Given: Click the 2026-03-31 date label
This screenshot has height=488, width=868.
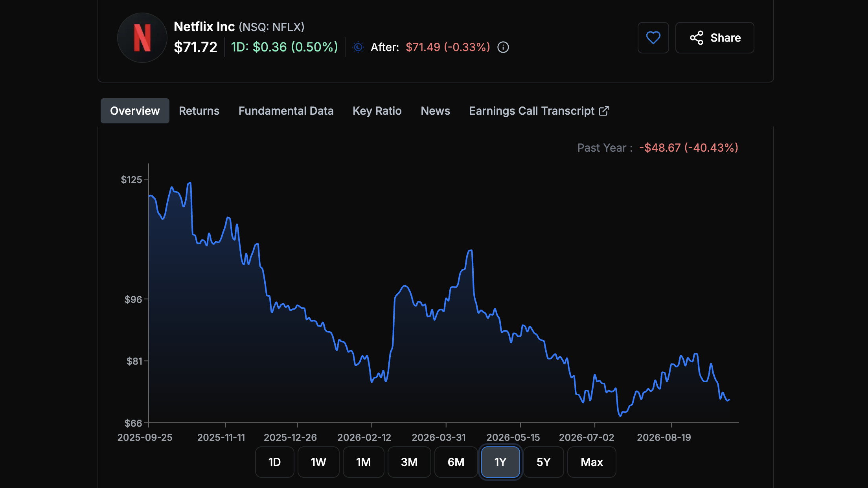Looking at the screenshot, I should click(439, 437).
